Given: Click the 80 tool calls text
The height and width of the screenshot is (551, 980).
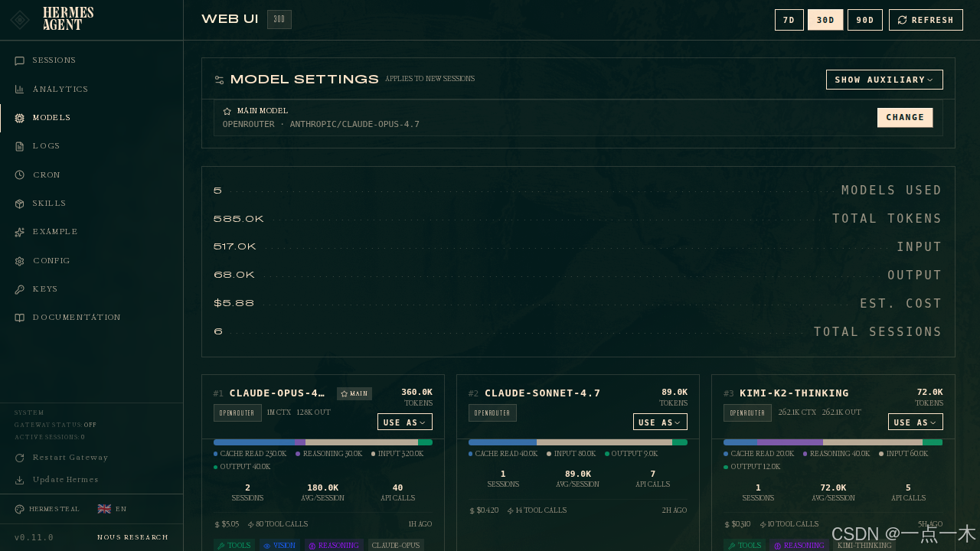Looking at the screenshot, I should pos(278,524).
